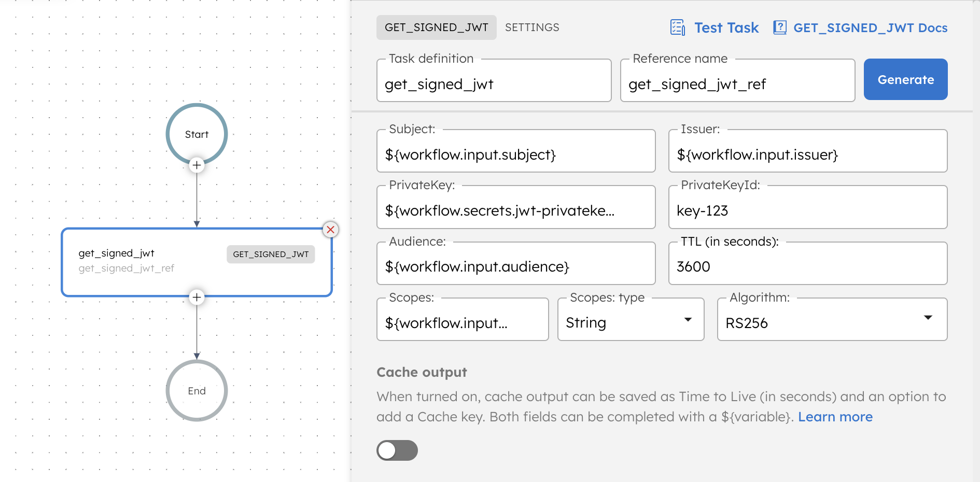980x482 pixels.
Task: Select the Start node in the workflow
Action: tap(197, 134)
